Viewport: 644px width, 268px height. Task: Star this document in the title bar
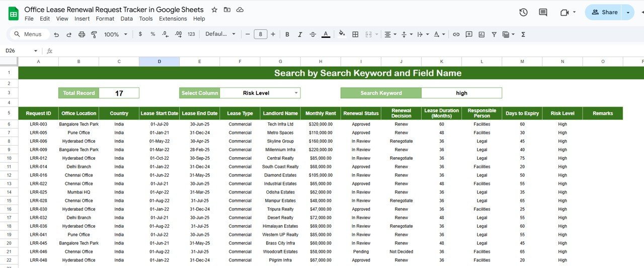tap(215, 10)
